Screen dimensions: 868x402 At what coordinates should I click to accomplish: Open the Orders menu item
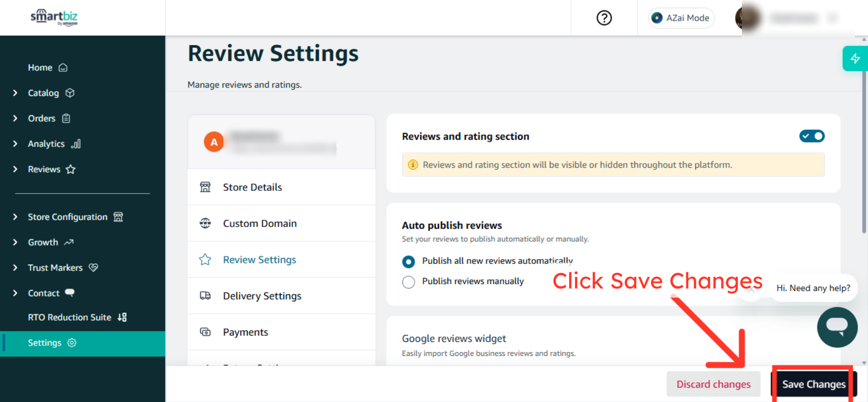point(42,118)
